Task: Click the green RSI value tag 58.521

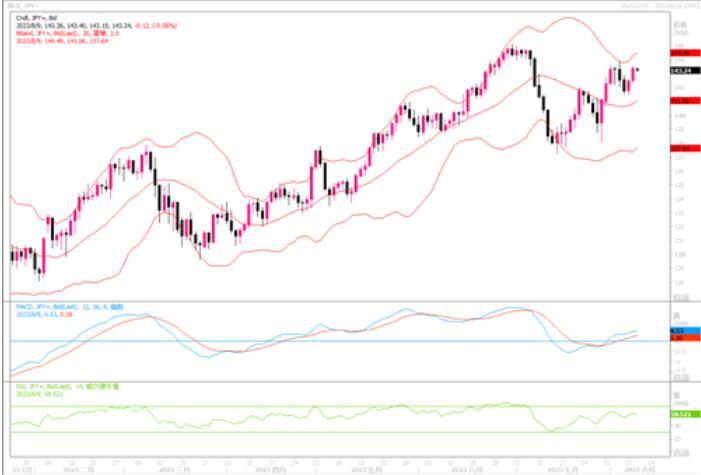Action: (682, 412)
